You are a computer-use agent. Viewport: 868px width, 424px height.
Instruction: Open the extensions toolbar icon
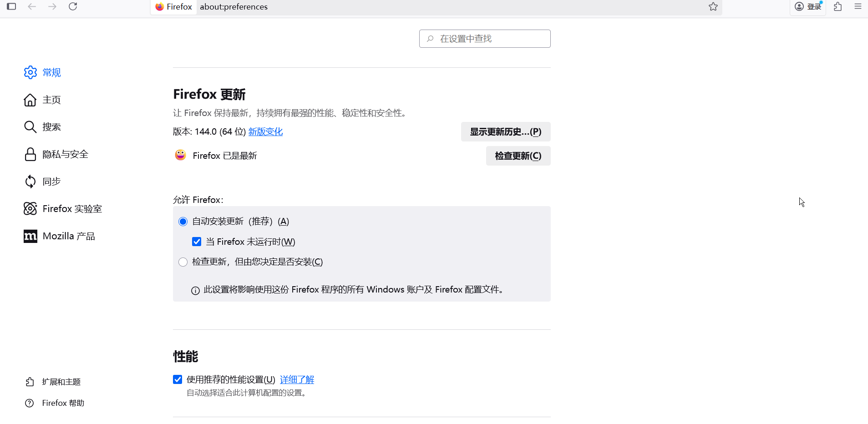837,7
